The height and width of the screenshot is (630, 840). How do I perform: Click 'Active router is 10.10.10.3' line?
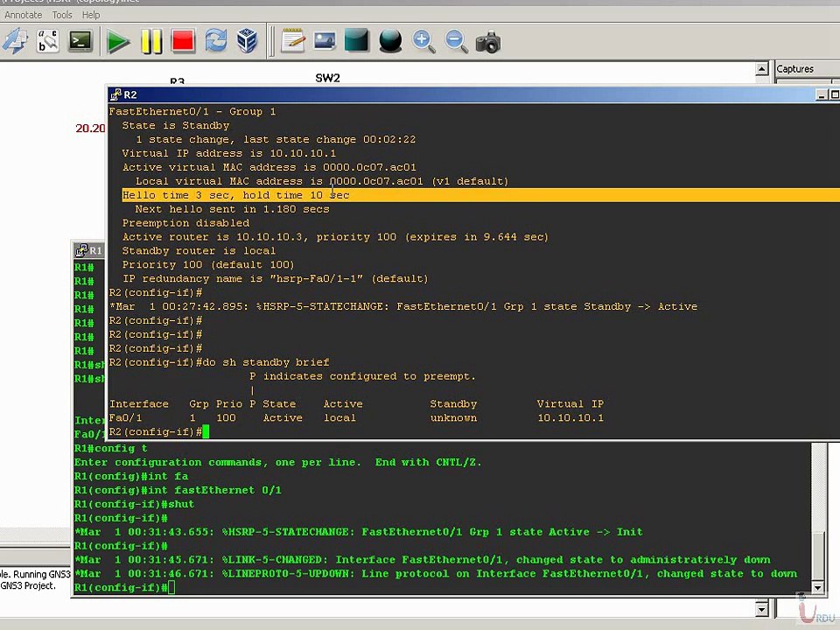coord(335,237)
